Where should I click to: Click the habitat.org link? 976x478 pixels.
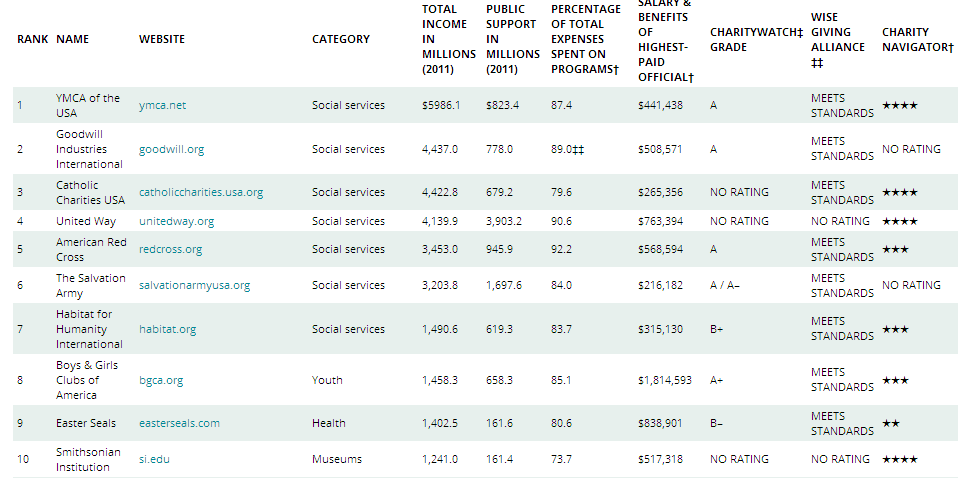(167, 329)
